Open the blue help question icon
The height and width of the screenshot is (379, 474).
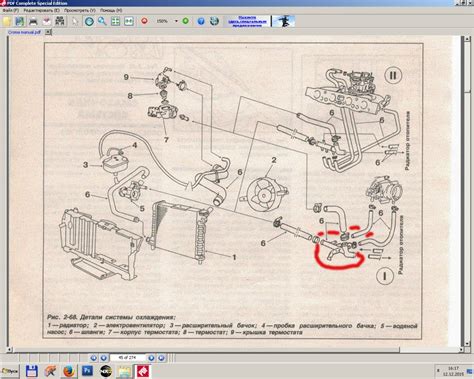201,21
